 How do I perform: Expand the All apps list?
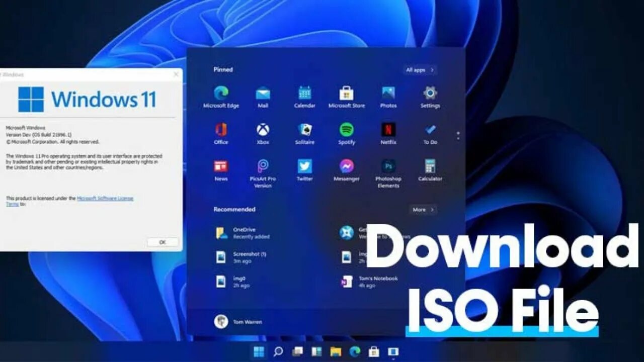click(x=420, y=70)
